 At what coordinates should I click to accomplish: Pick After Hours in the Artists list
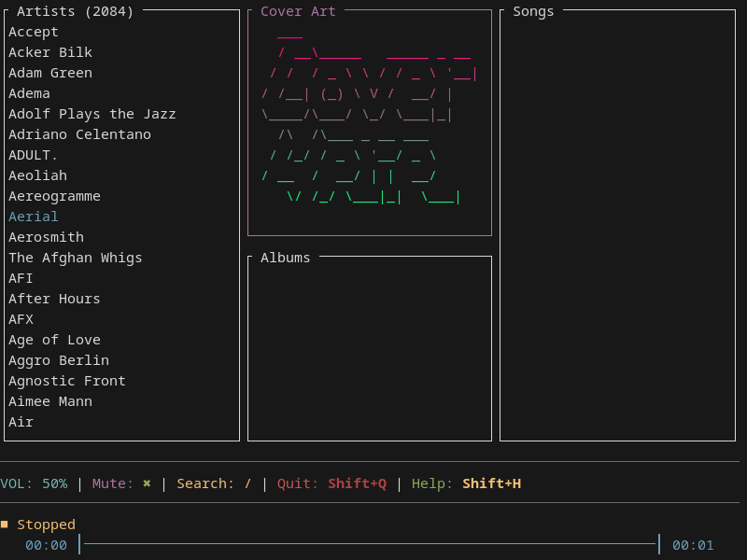[54, 299]
